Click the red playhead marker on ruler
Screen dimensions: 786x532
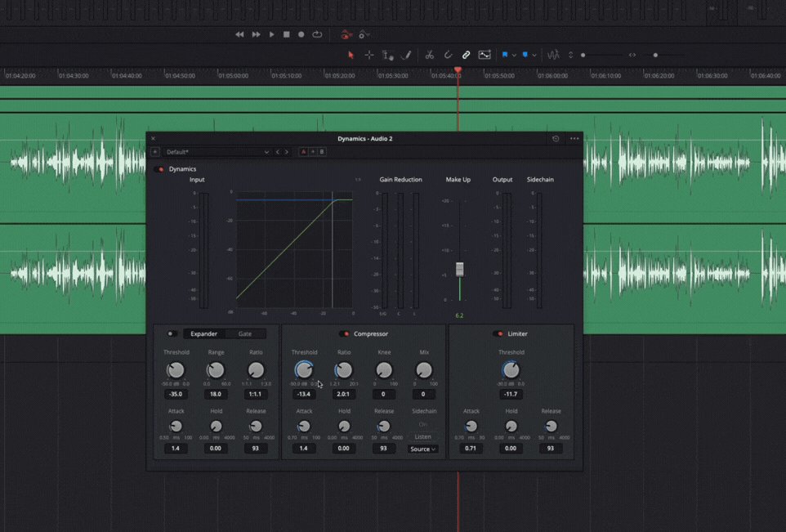tap(458, 69)
